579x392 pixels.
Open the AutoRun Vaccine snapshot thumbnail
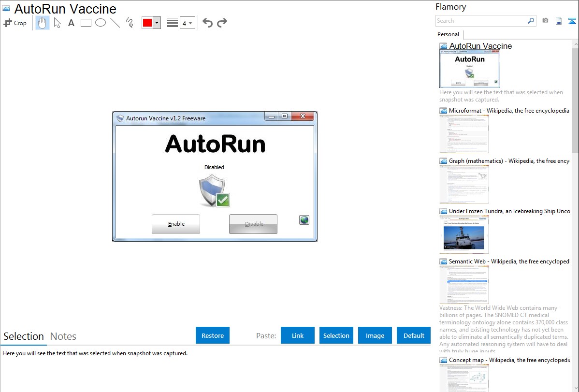click(x=469, y=69)
